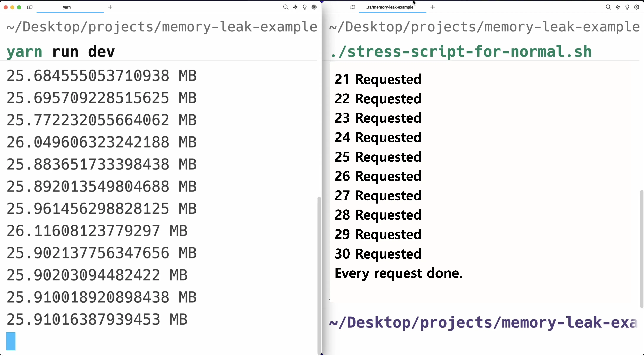Select the ..ts/memory-leak-example tab
Image resolution: width=644 pixels, height=356 pixels.
tap(392, 7)
